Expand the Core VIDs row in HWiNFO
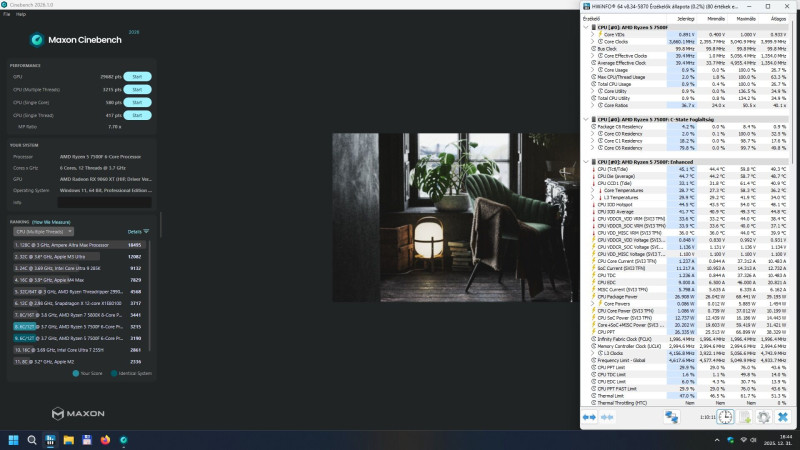800x450 pixels. click(x=593, y=35)
